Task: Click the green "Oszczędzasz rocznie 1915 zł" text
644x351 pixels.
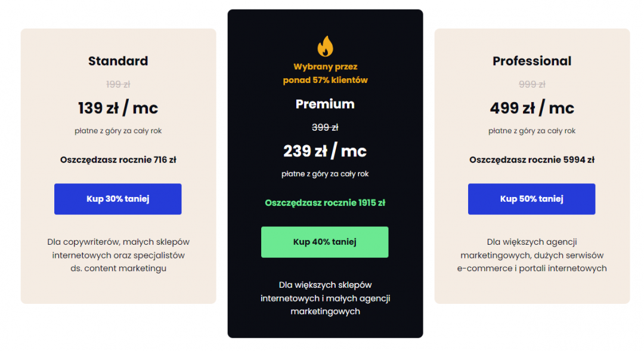Action: coord(325,202)
